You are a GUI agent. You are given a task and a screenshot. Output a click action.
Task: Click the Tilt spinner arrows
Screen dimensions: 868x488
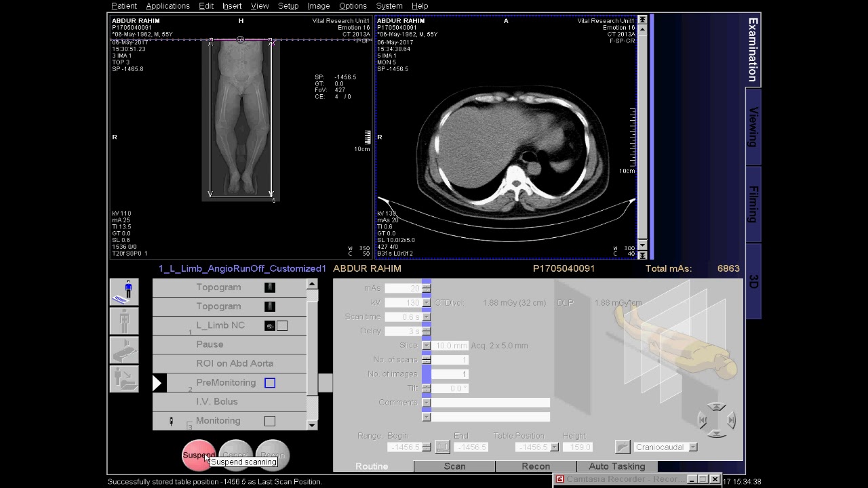pyautogui.click(x=426, y=388)
